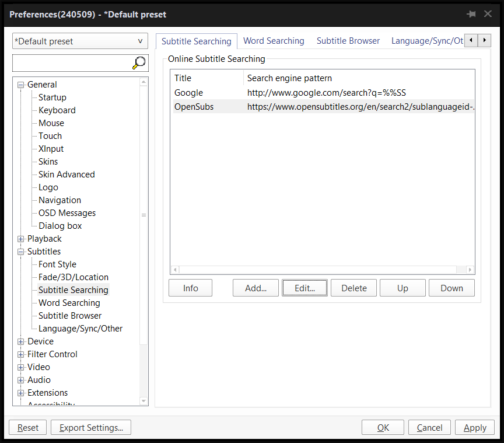Image resolution: width=504 pixels, height=443 pixels.
Task: Expand the Playback tree node
Action: coord(21,239)
